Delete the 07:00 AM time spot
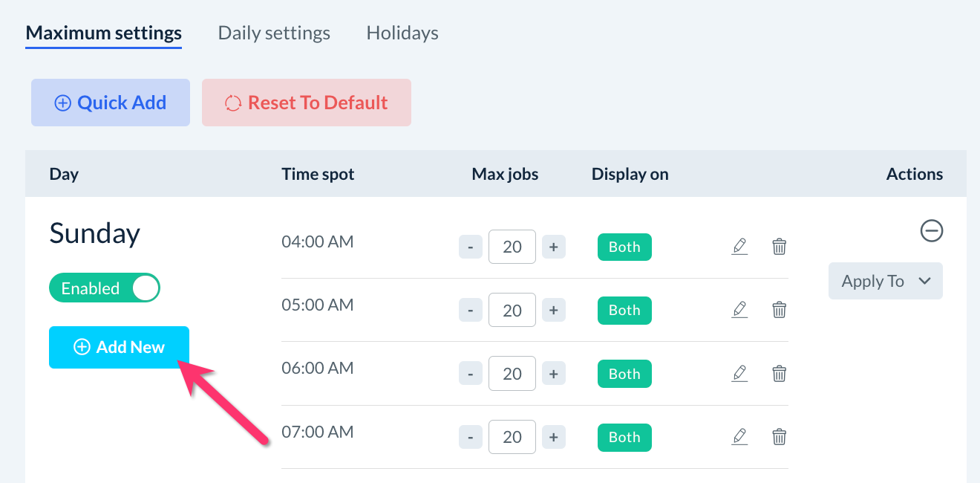 [x=779, y=437]
